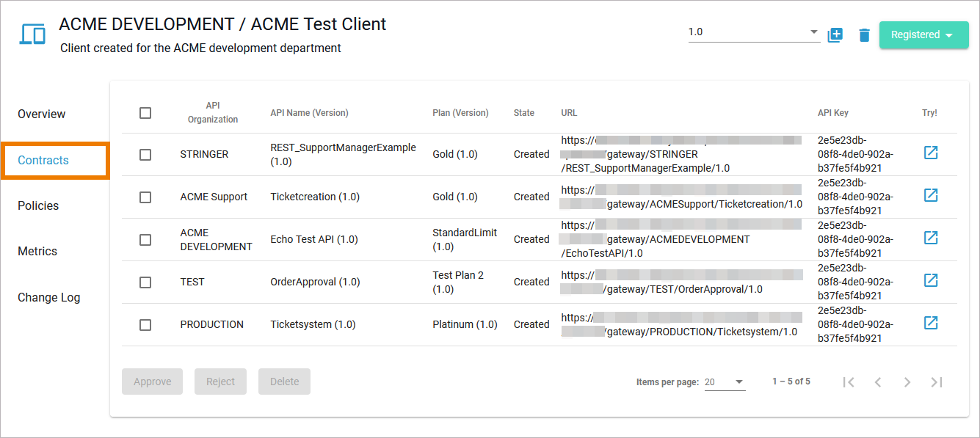Select all contracts with the header checkbox
The width and height of the screenshot is (980, 438).
[x=145, y=112]
